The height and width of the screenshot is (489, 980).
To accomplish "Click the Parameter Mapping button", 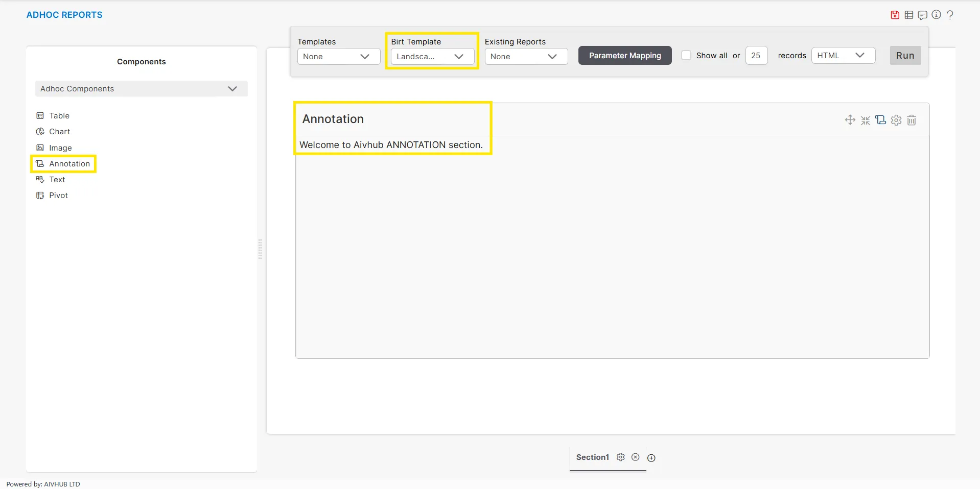I will [x=624, y=56].
